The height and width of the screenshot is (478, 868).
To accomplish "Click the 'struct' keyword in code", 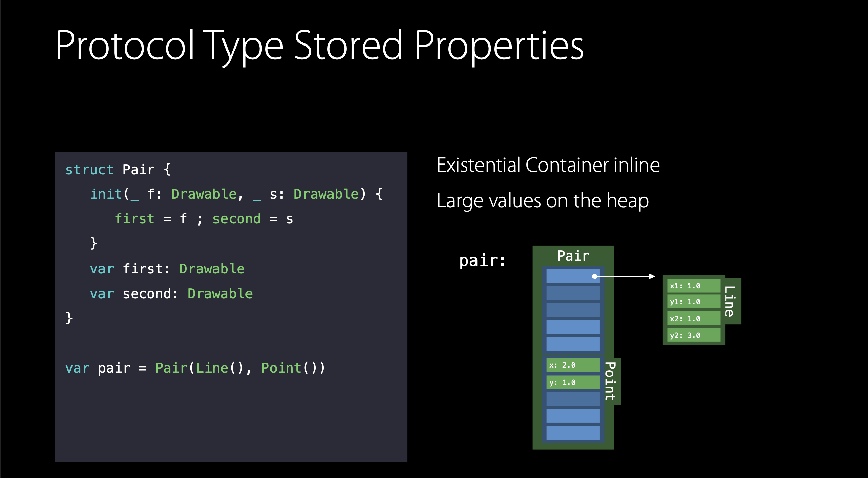I will [x=89, y=170].
